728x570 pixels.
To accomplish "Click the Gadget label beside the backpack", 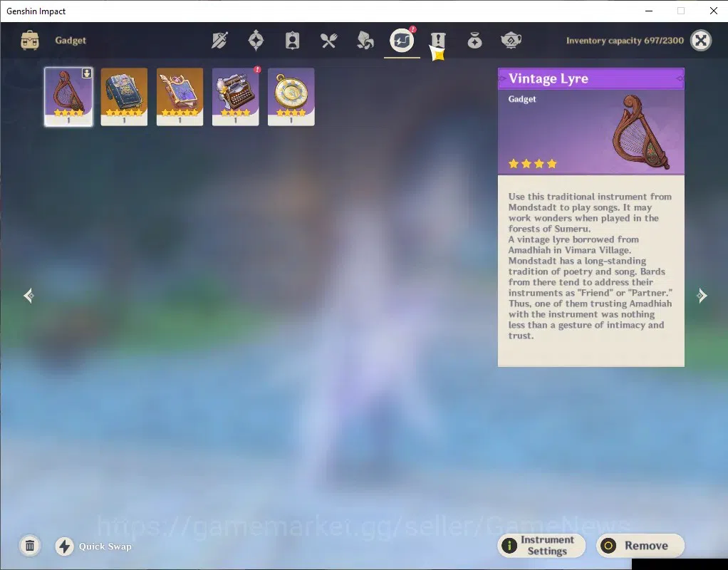I will point(71,41).
